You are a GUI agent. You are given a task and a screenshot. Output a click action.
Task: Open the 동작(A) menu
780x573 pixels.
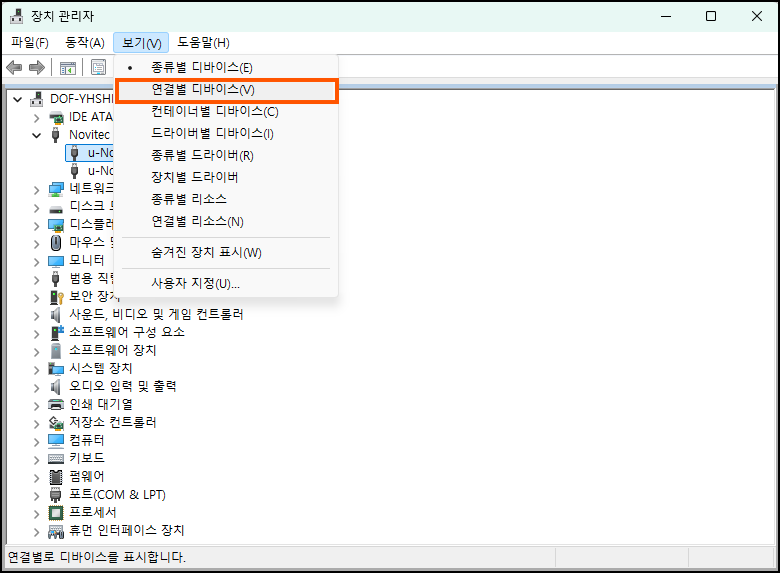point(84,42)
